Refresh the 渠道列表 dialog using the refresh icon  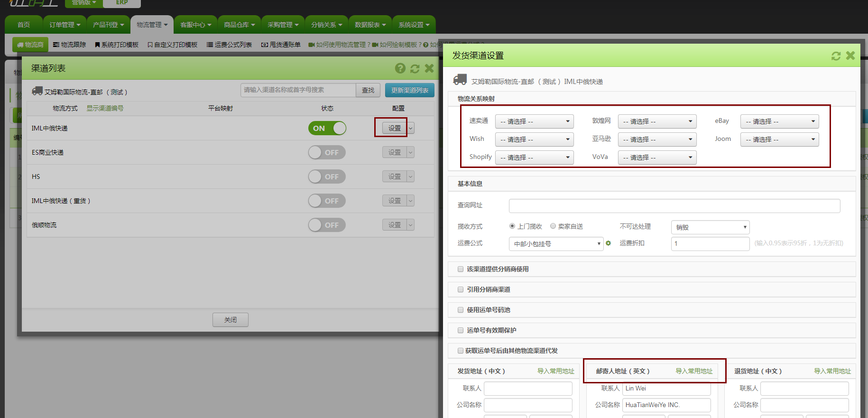tap(415, 68)
